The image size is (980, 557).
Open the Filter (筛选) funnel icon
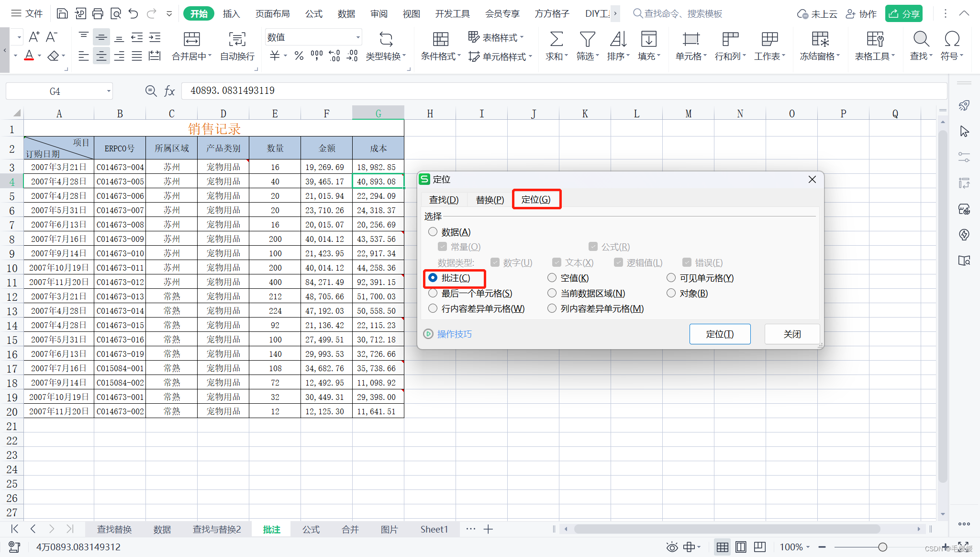pyautogui.click(x=587, y=39)
